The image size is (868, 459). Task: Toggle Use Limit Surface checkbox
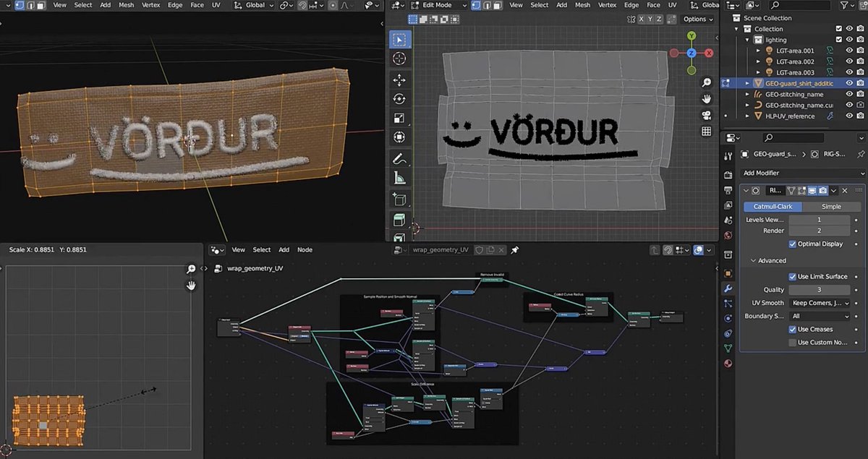(793, 276)
